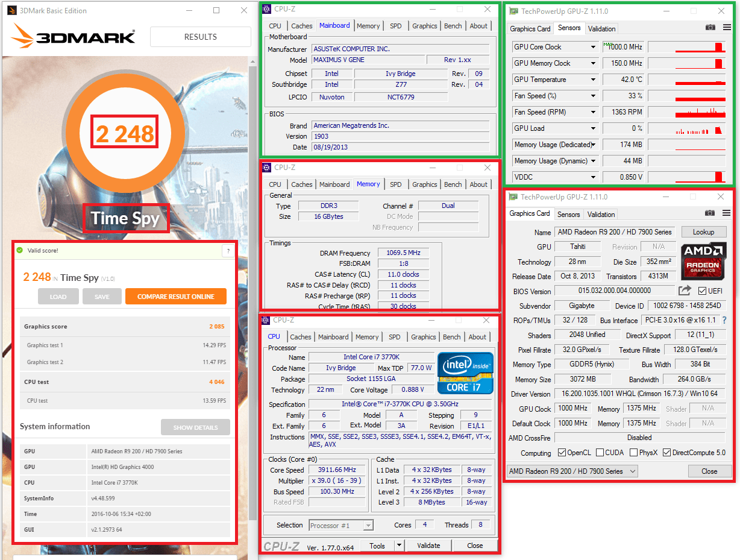
Task: Export the BIOS using the share icon near BIOS Version
Action: click(685, 290)
